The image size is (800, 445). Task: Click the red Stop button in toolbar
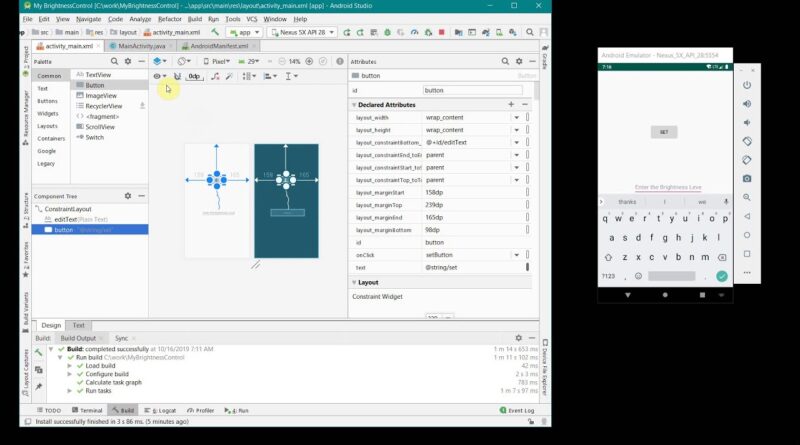tap(442, 32)
